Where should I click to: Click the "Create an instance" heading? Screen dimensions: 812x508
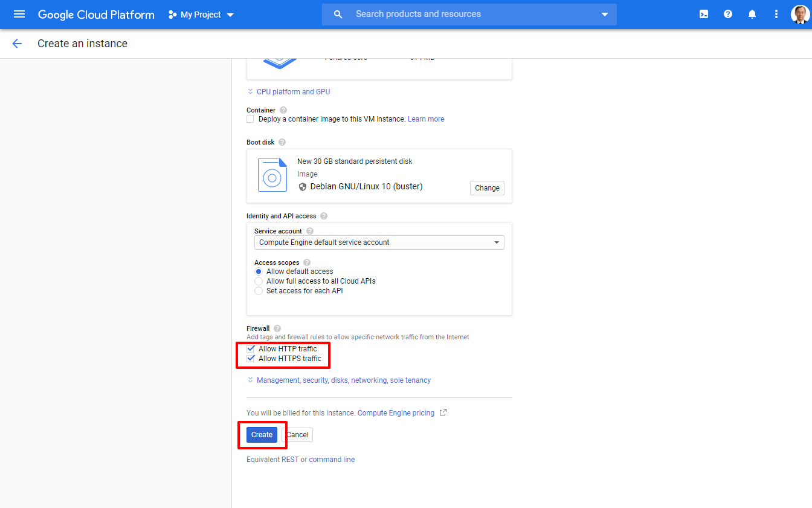coord(82,44)
